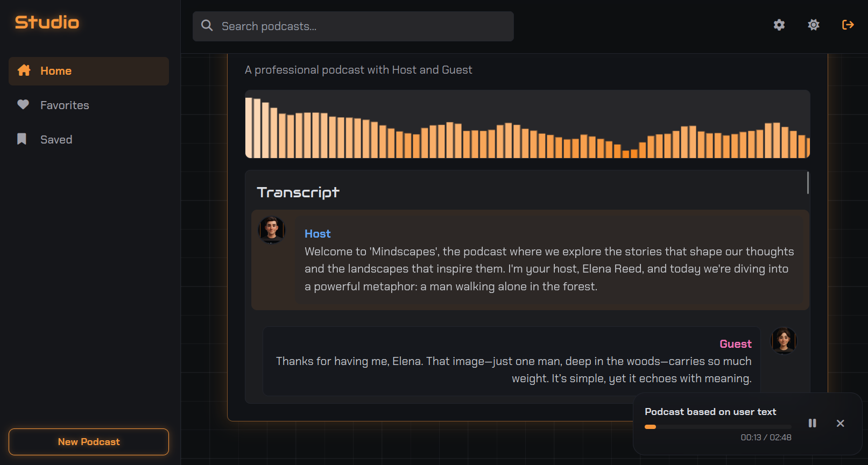868x465 pixels.
Task: Click the mini player progress bar
Action: (x=718, y=427)
